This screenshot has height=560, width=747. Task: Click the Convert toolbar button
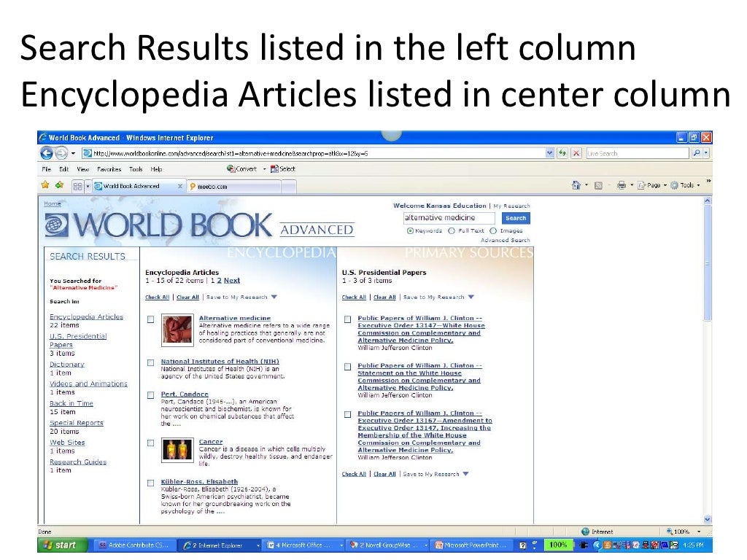click(241, 168)
